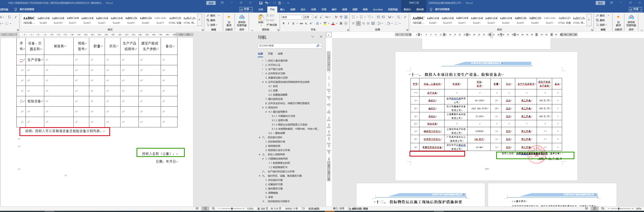Go to heading '6.2 发票' in navigation
The width and height of the screenshot is (644, 212).
pos(273,90)
